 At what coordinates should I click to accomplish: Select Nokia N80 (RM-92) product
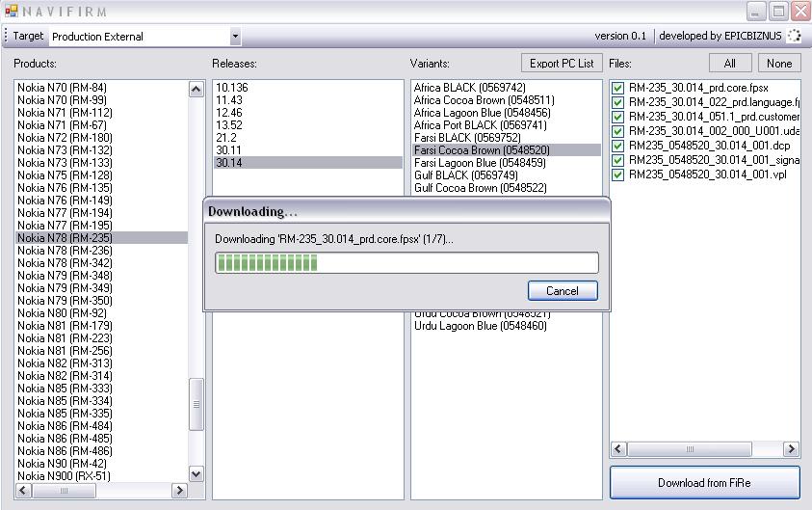pyautogui.click(x=101, y=313)
